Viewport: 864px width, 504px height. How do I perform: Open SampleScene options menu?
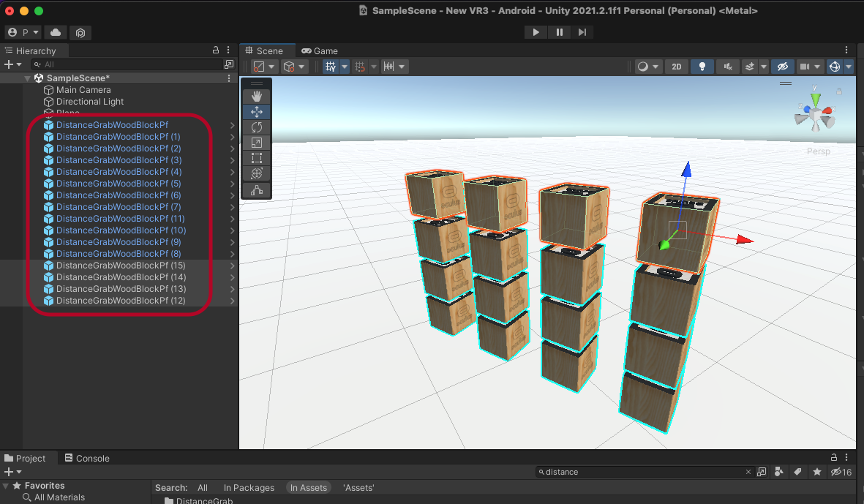[x=229, y=78]
